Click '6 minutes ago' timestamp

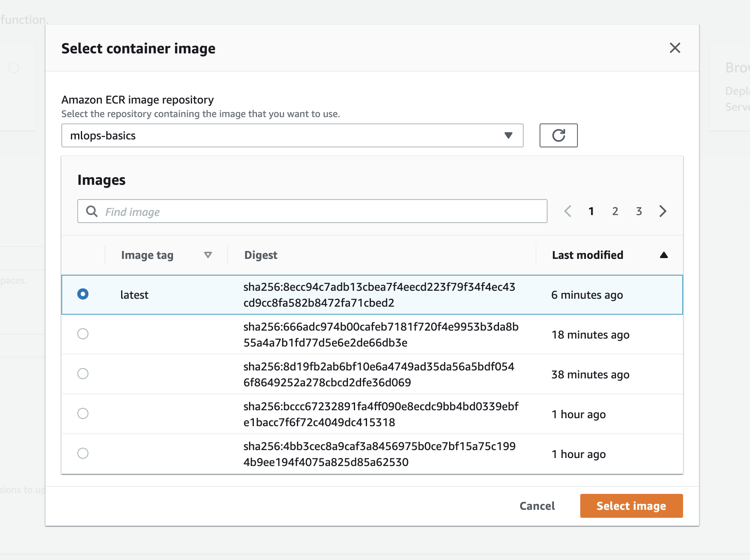[587, 295]
